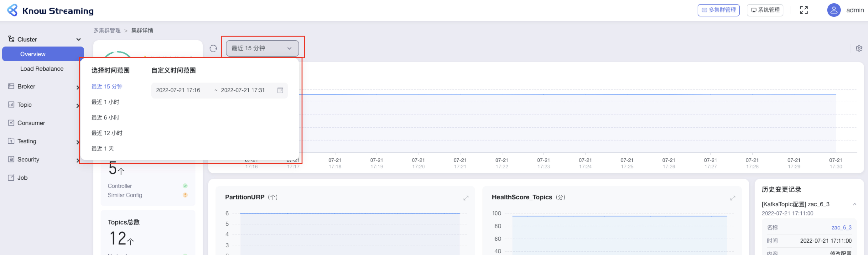Image resolution: width=868 pixels, height=255 pixels.
Task: Open the 最近 15 分钟 time dropdown
Action: tap(262, 49)
